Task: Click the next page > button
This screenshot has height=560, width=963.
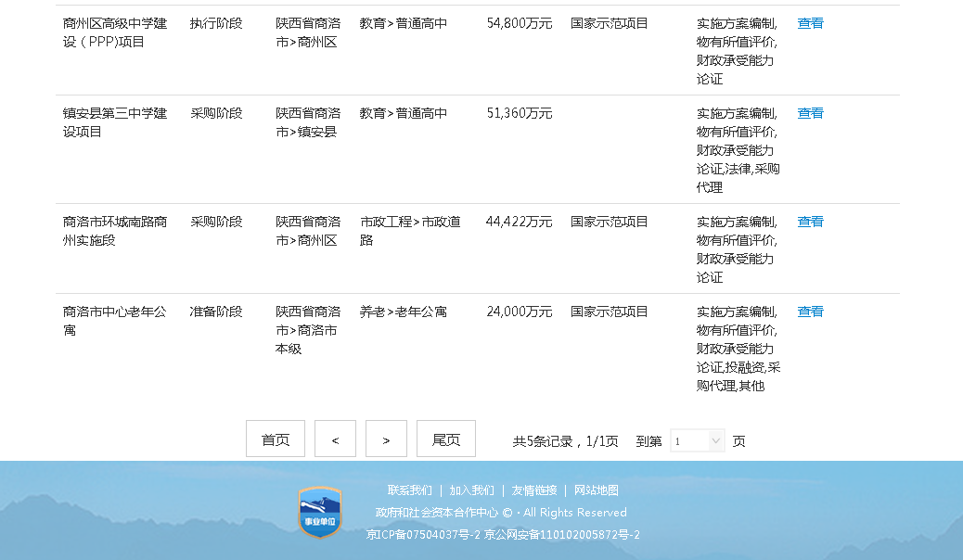Action: pos(386,438)
